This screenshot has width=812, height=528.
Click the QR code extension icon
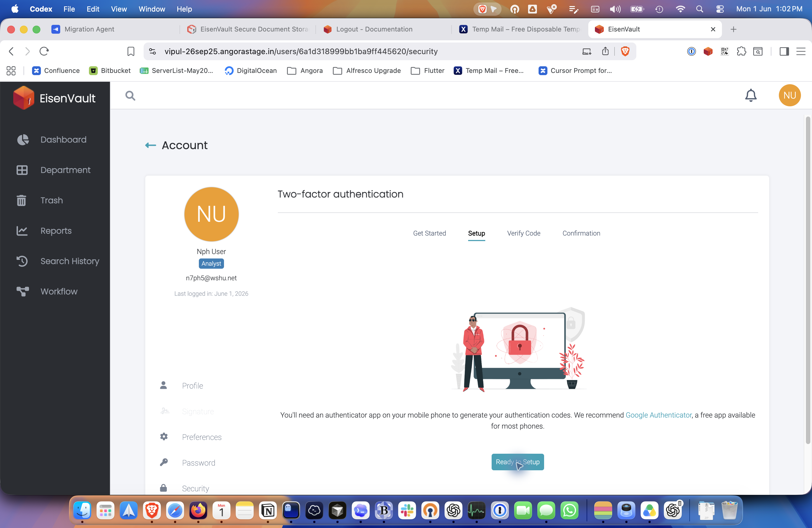(724, 51)
